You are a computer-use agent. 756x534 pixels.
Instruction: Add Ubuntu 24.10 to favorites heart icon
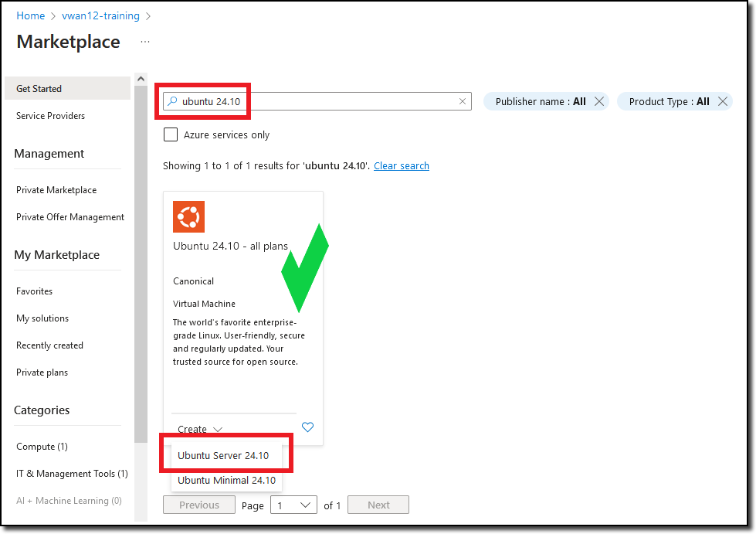pos(307,427)
